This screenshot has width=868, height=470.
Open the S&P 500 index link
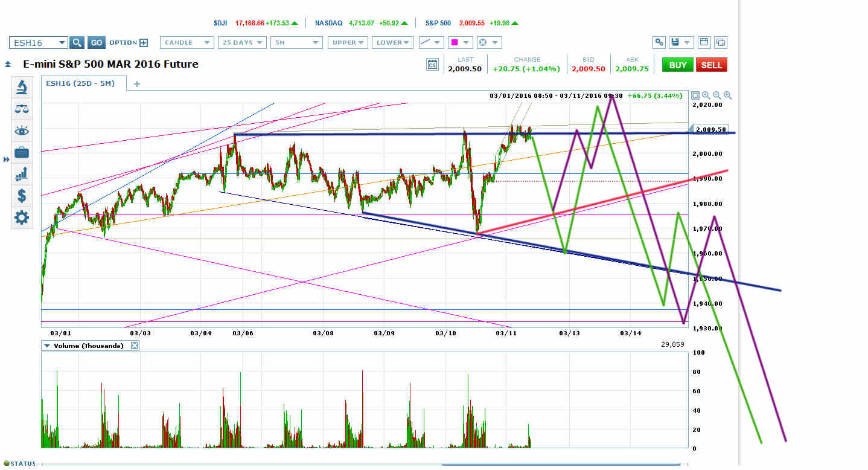pyautogui.click(x=438, y=23)
